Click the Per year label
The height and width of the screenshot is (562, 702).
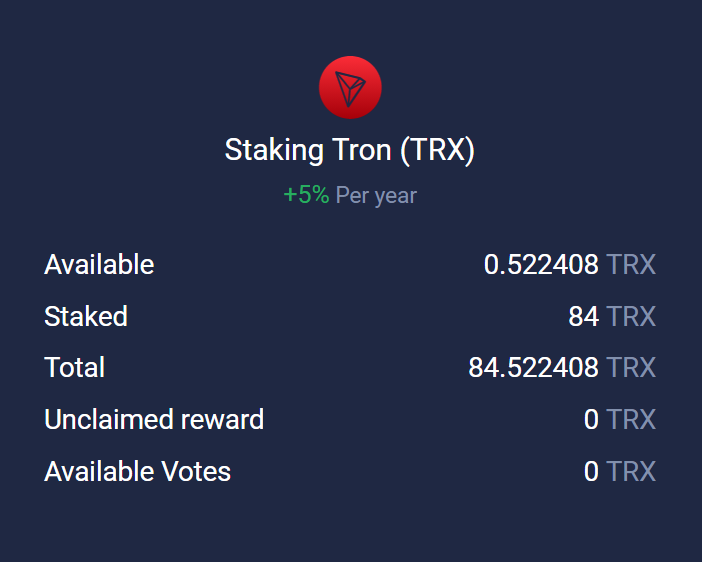point(376,196)
